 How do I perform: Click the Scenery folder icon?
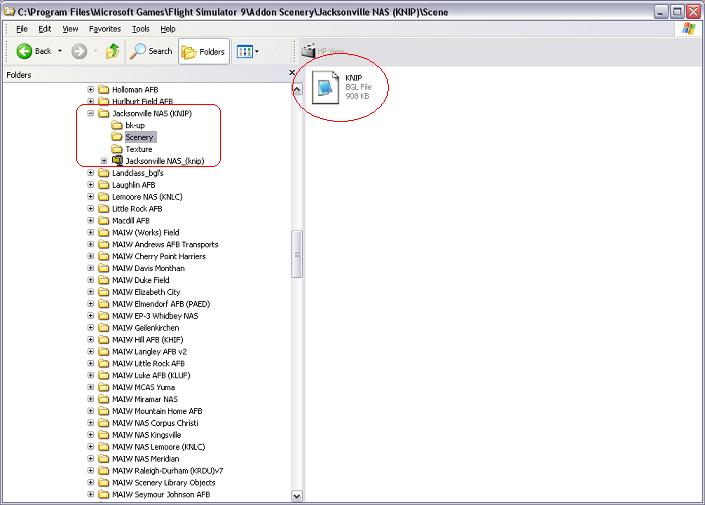point(117,137)
